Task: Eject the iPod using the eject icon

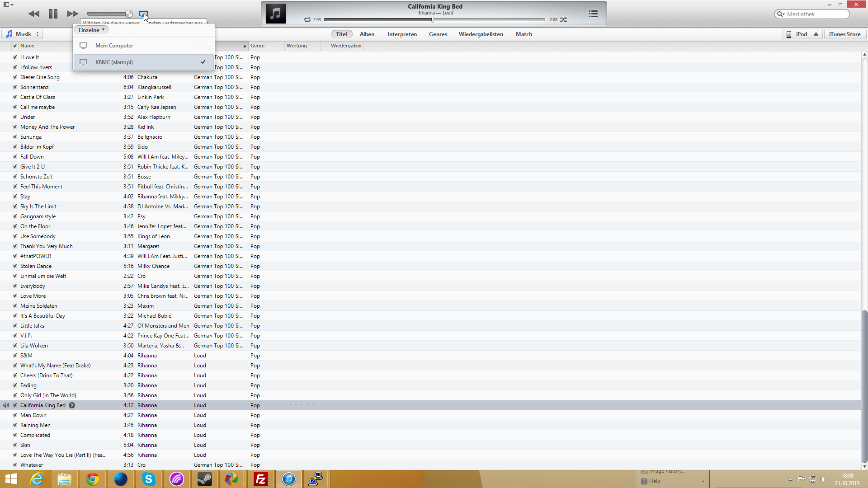Action: (816, 34)
